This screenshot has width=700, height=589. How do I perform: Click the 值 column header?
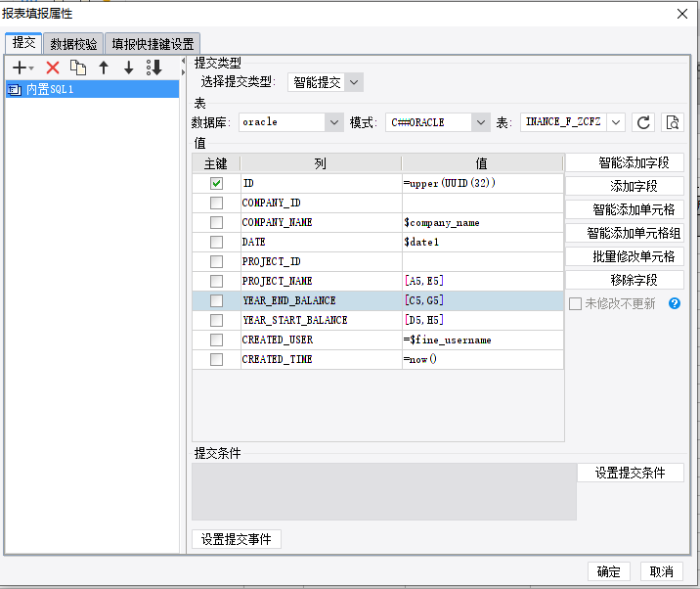click(x=482, y=163)
